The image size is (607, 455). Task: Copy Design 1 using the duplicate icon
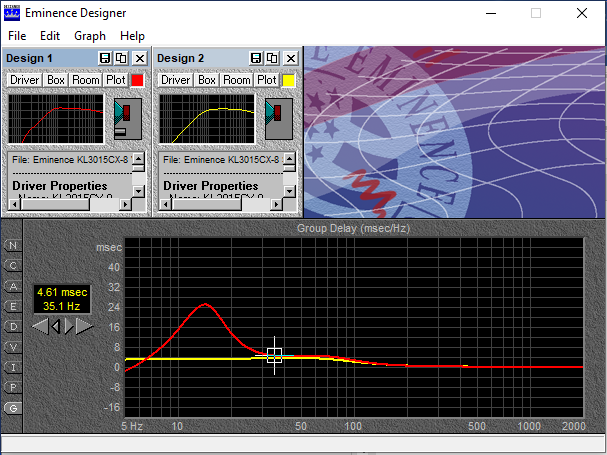[122, 58]
